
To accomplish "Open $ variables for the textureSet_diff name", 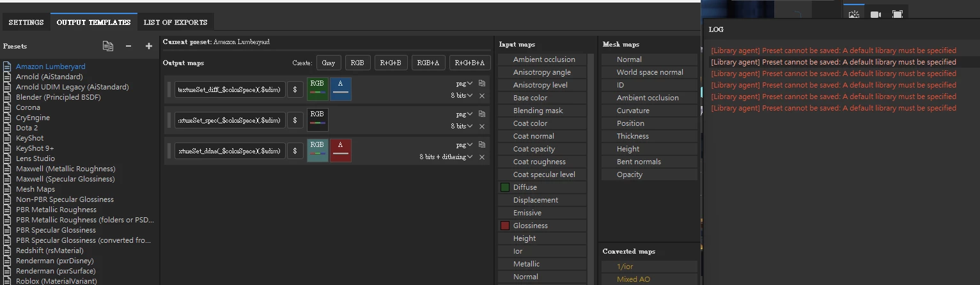I will 295,89.
